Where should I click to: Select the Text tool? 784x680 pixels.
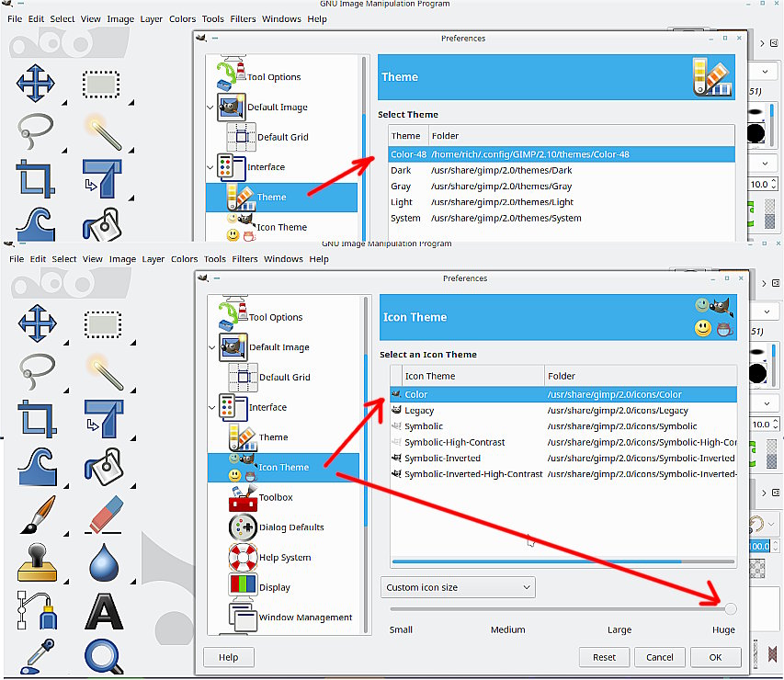coord(103,610)
